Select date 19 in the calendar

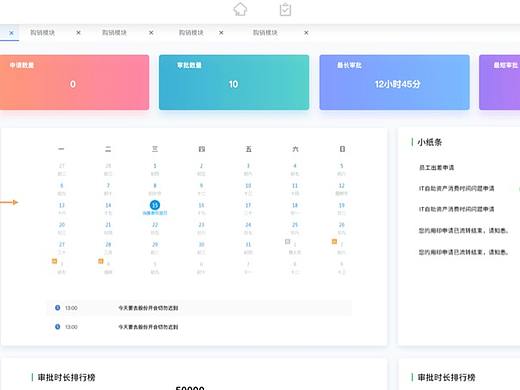[342, 205]
